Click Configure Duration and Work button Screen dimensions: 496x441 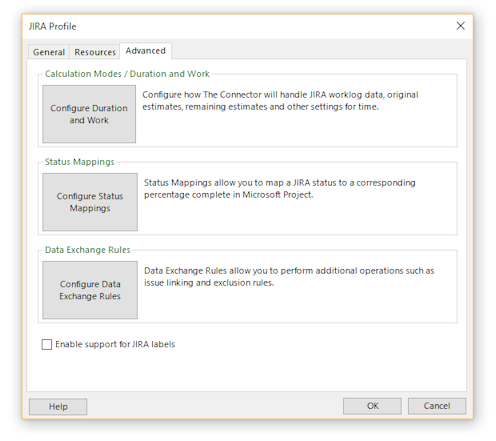pos(89,114)
